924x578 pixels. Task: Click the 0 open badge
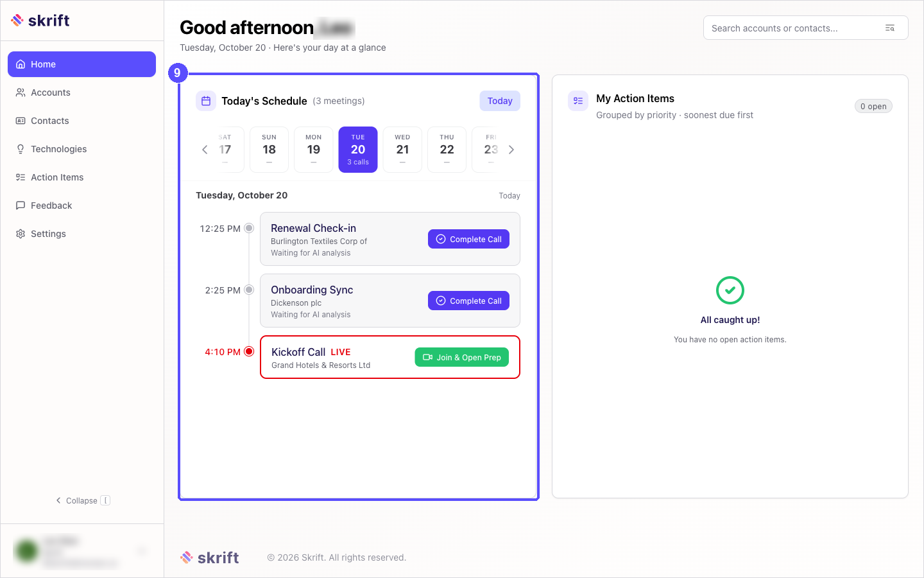point(873,106)
